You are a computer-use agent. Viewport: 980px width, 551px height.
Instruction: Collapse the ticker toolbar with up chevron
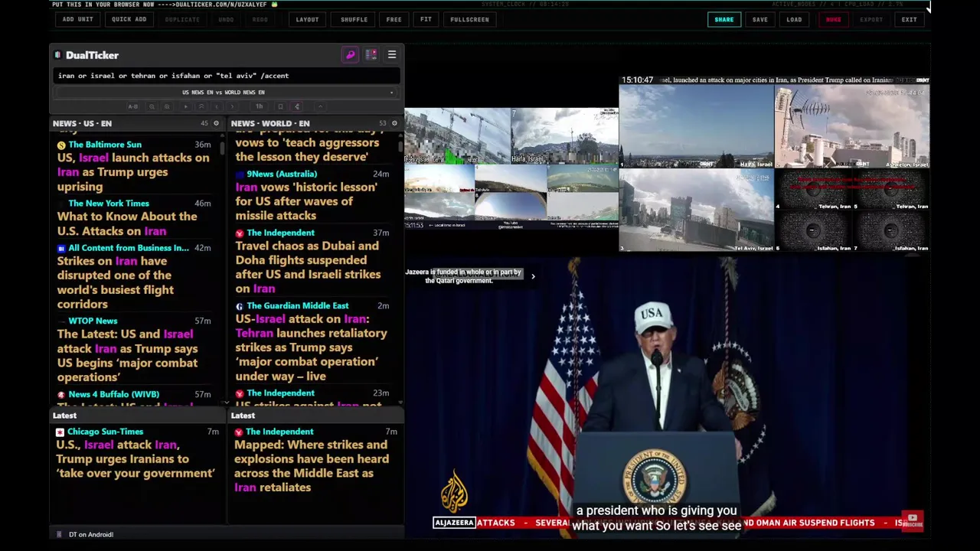pos(321,106)
